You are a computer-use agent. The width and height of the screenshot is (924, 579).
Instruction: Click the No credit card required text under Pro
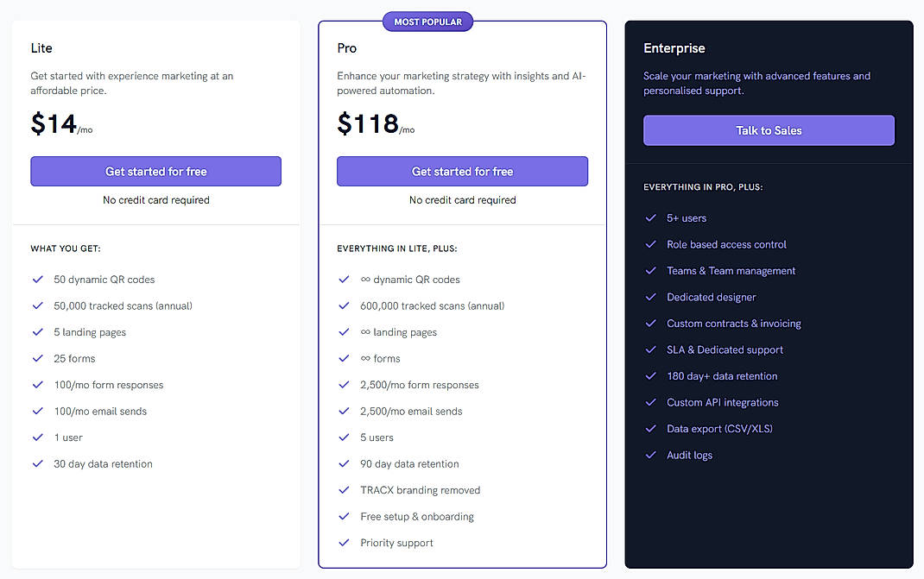click(462, 199)
